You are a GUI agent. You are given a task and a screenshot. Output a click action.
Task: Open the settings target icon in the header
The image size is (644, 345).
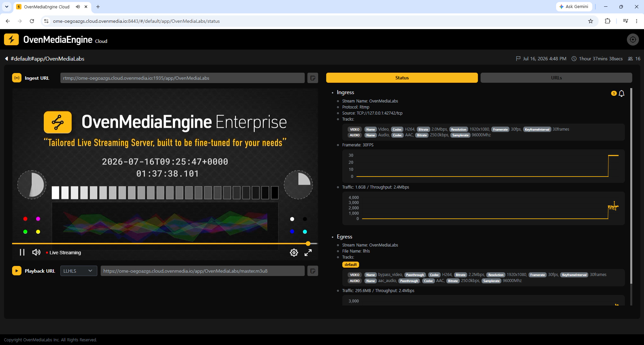tap(633, 40)
